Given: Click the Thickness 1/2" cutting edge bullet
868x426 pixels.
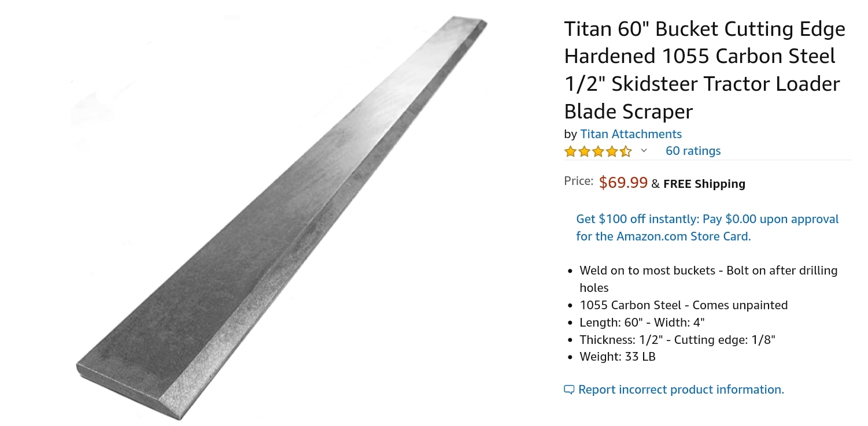Looking at the screenshot, I should click(677, 340).
